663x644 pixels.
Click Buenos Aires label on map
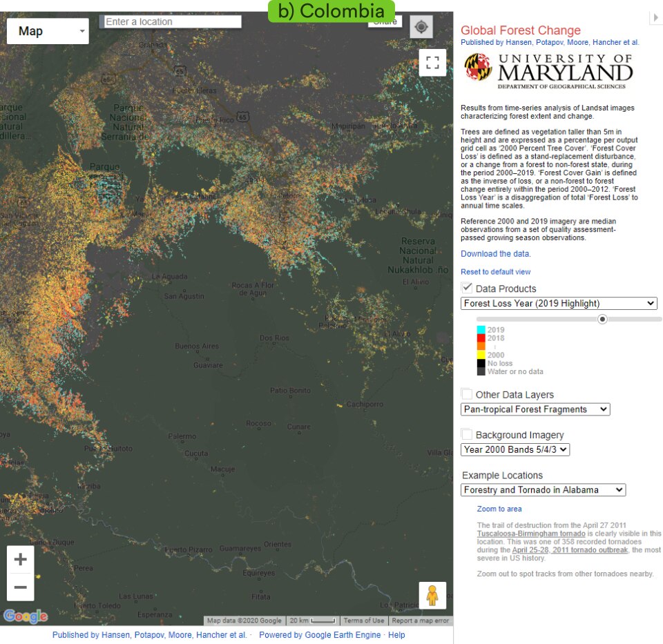pos(197,346)
